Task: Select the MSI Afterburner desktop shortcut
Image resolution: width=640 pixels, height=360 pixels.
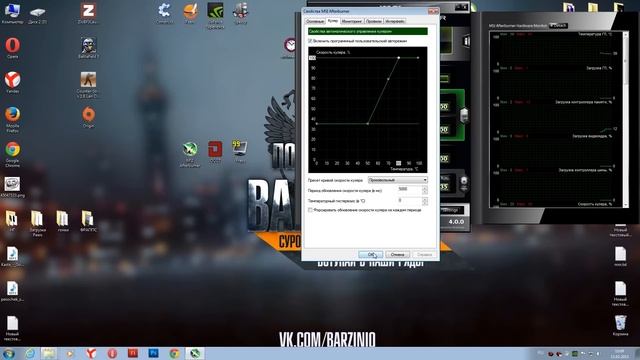Action: pos(190,154)
